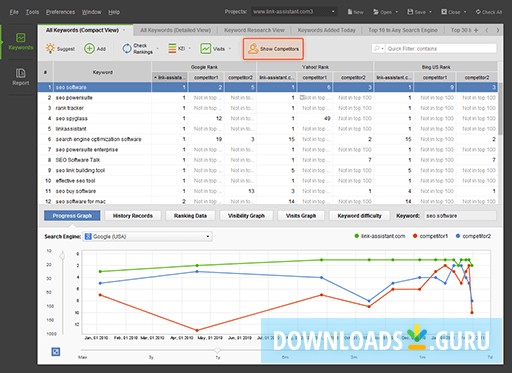Image resolution: width=512 pixels, height=373 pixels.
Task: Open the History Records panel
Action: click(133, 216)
